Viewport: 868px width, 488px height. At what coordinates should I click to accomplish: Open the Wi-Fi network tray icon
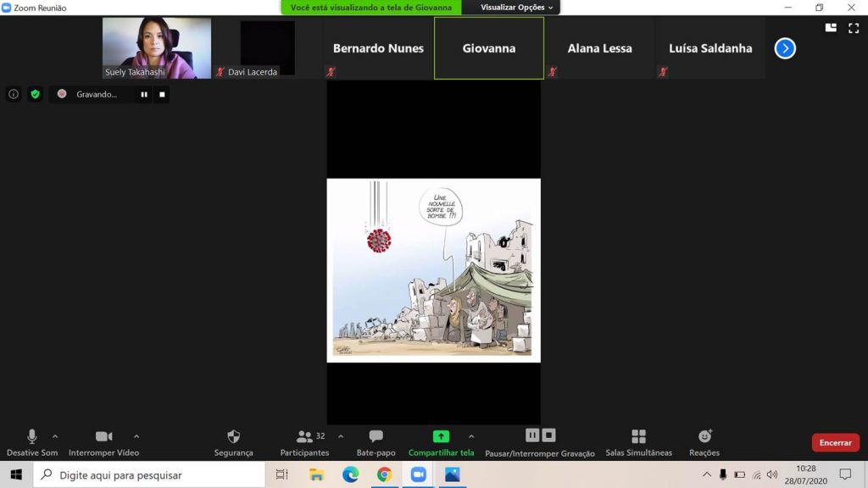pyautogui.click(x=756, y=474)
